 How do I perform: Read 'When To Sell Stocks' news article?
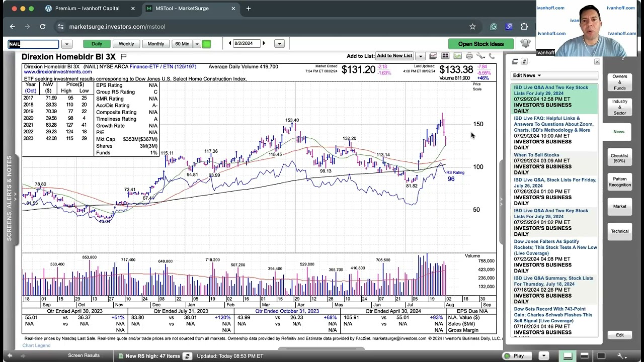536,155
